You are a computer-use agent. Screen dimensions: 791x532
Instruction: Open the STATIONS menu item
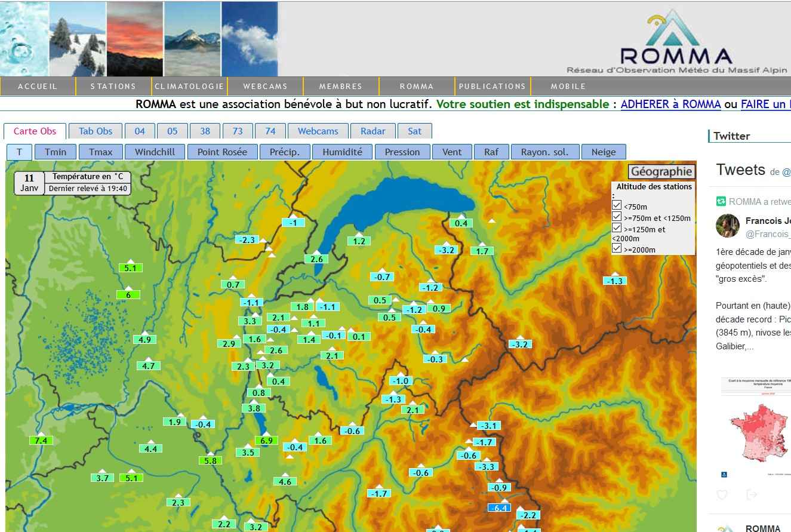point(113,86)
